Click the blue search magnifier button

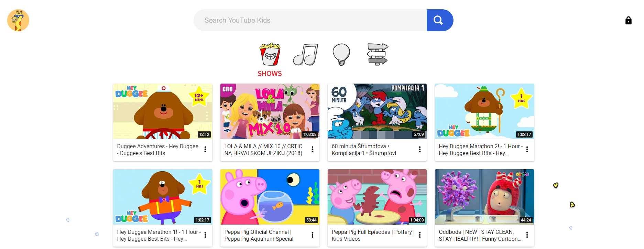coord(440,20)
